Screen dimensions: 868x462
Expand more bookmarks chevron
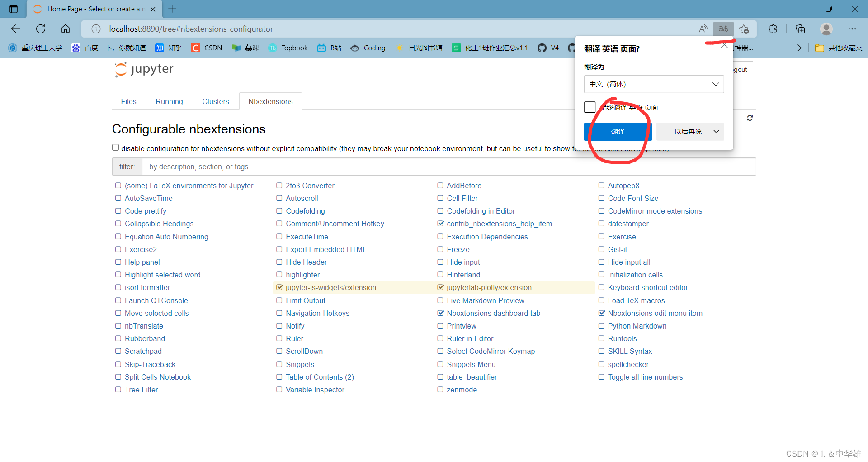[799, 48]
